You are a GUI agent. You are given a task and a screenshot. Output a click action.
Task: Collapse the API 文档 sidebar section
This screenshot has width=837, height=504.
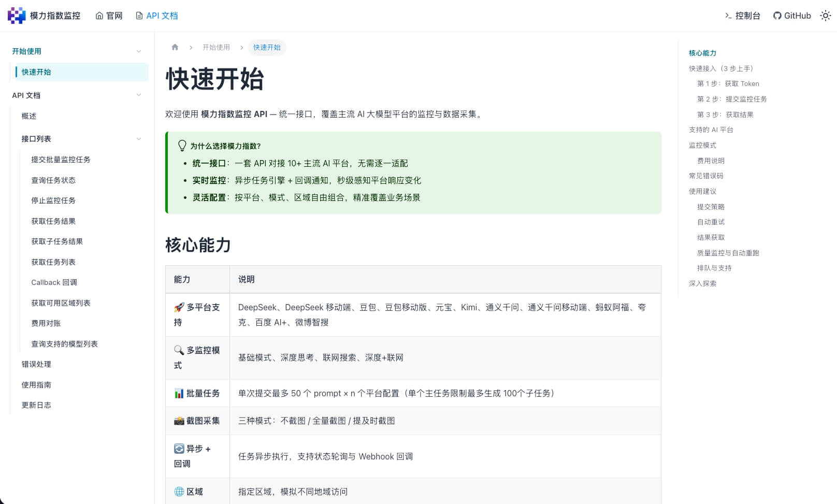coord(138,95)
